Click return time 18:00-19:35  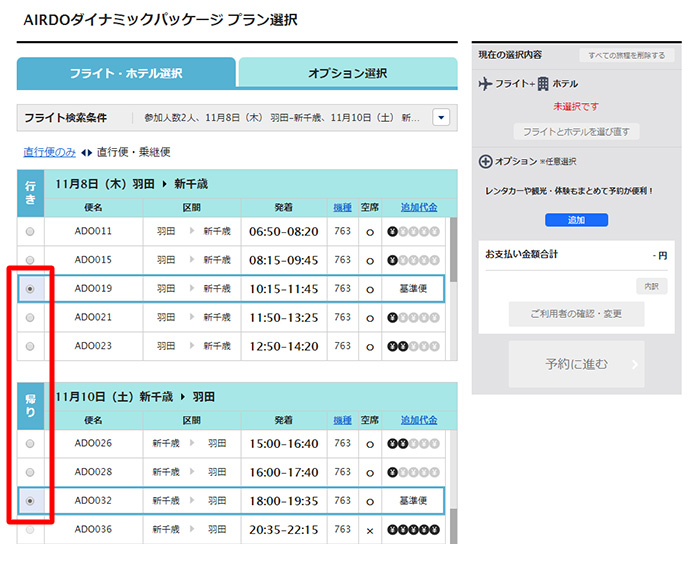(283, 501)
